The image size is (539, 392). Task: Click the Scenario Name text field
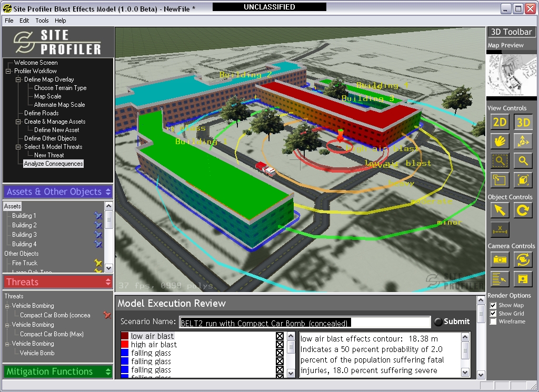tap(305, 323)
